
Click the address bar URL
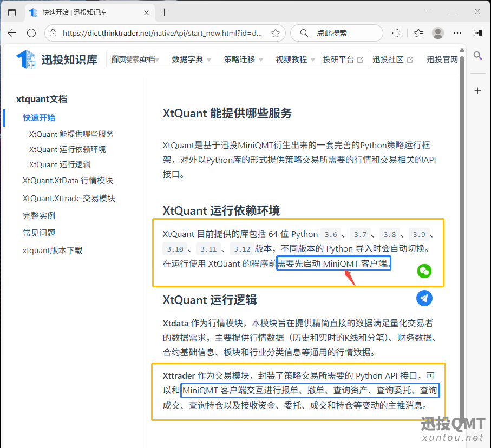pos(162,33)
